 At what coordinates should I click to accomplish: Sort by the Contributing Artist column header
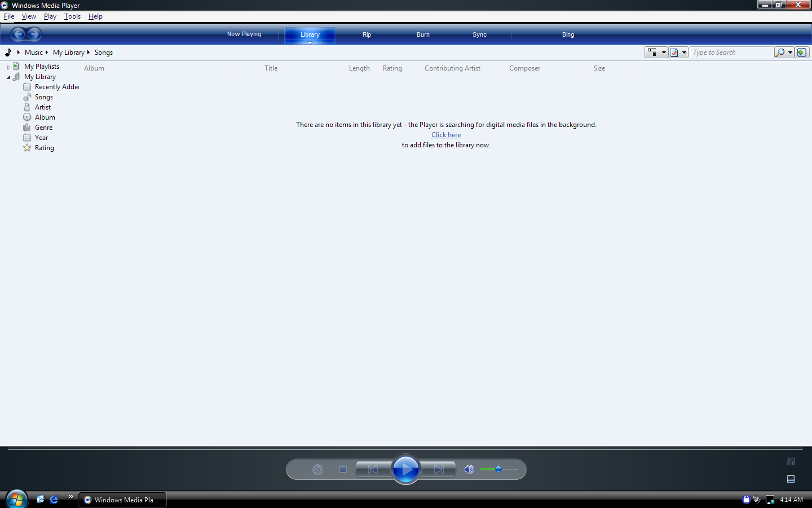tap(452, 68)
